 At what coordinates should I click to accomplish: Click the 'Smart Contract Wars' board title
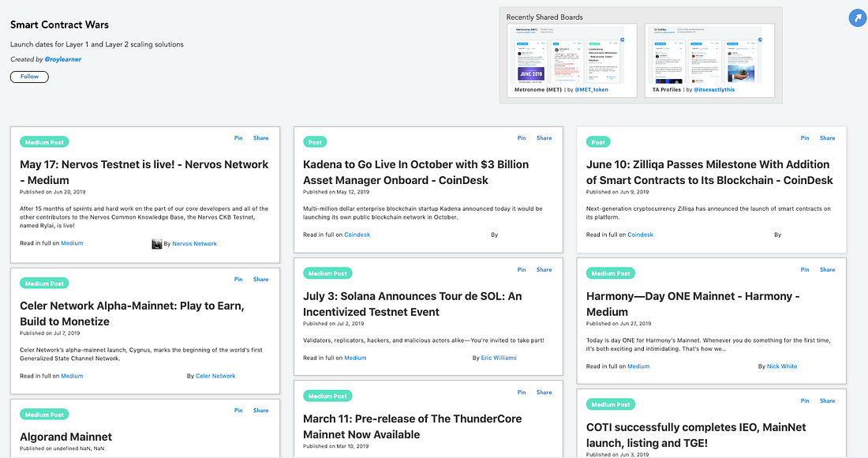(x=59, y=25)
